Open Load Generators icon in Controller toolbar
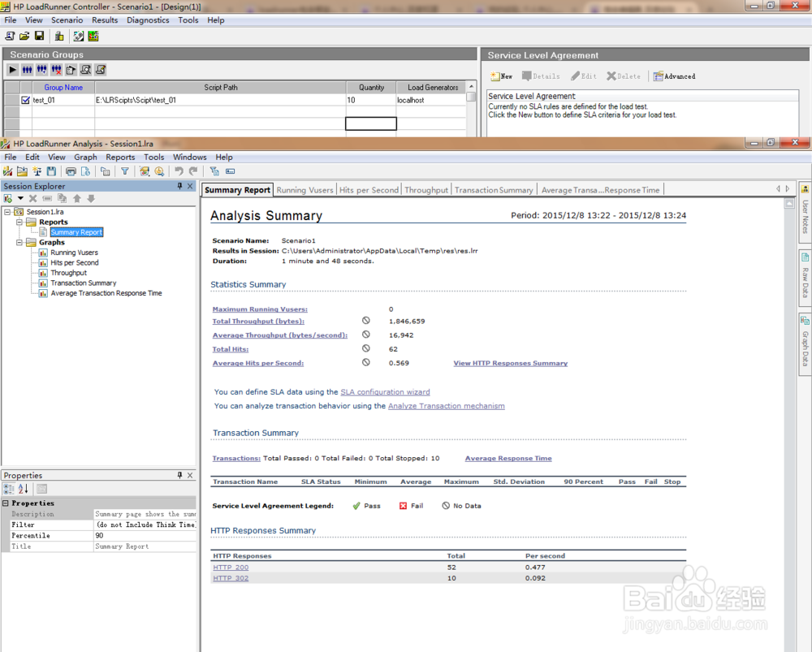The width and height of the screenshot is (812, 652). (x=59, y=36)
